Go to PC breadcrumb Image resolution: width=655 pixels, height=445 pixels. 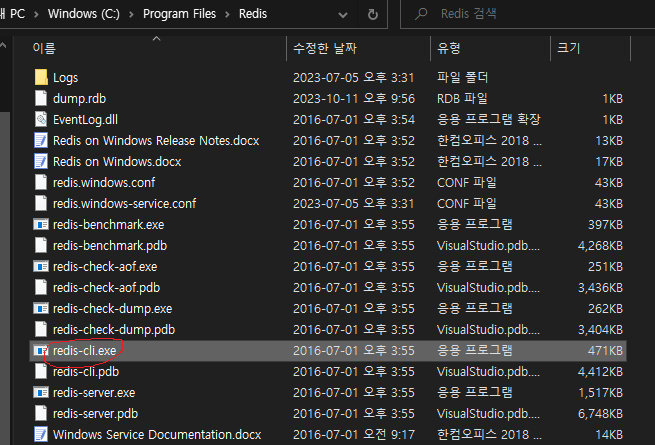coord(17,14)
